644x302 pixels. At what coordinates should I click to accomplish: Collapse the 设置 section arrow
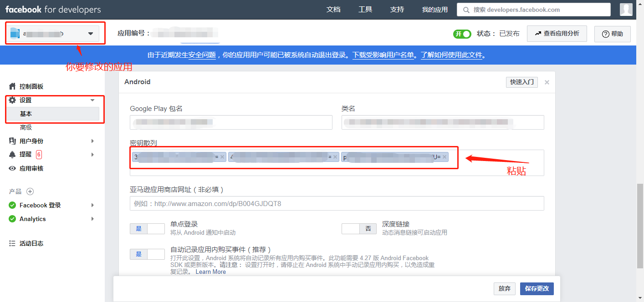(92, 100)
